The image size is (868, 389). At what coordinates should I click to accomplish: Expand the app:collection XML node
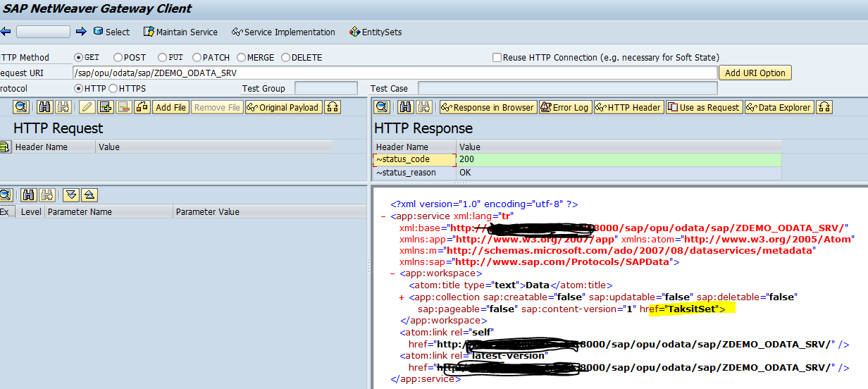pyautogui.click(x=402, y=297)
